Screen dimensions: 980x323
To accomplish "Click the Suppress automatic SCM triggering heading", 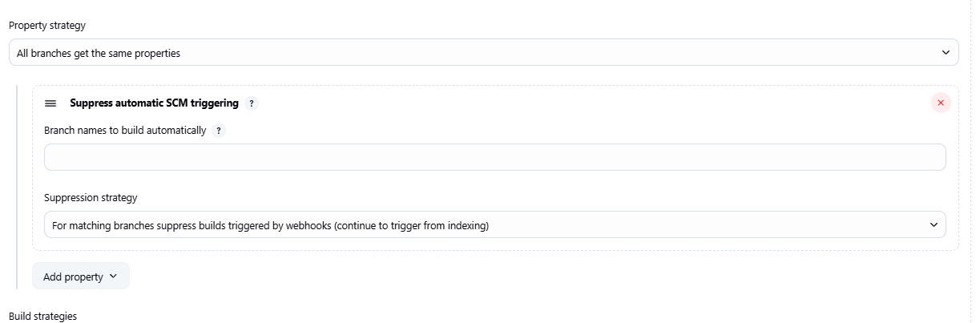I will pyautogui.click(x=154, y=103).
